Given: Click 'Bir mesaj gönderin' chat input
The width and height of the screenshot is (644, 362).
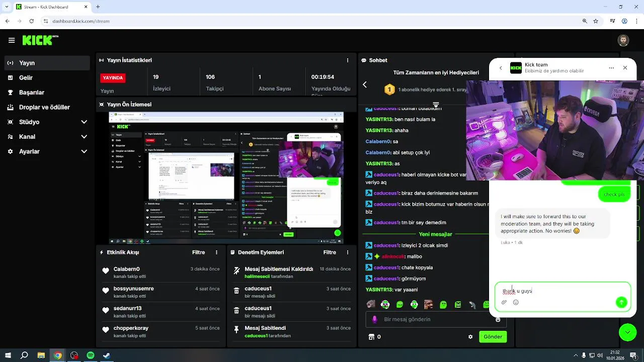Looking at the screenshot, I should point(437,319).
